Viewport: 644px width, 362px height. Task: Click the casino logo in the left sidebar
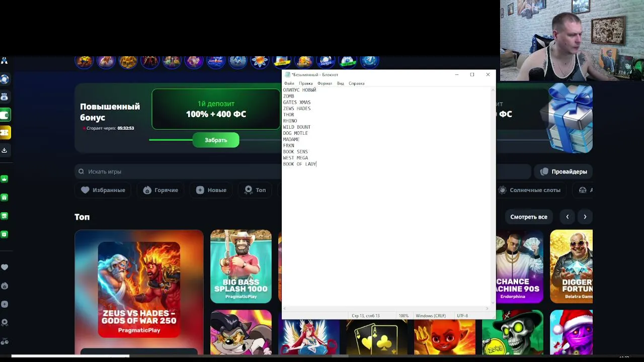pos(4,61)
